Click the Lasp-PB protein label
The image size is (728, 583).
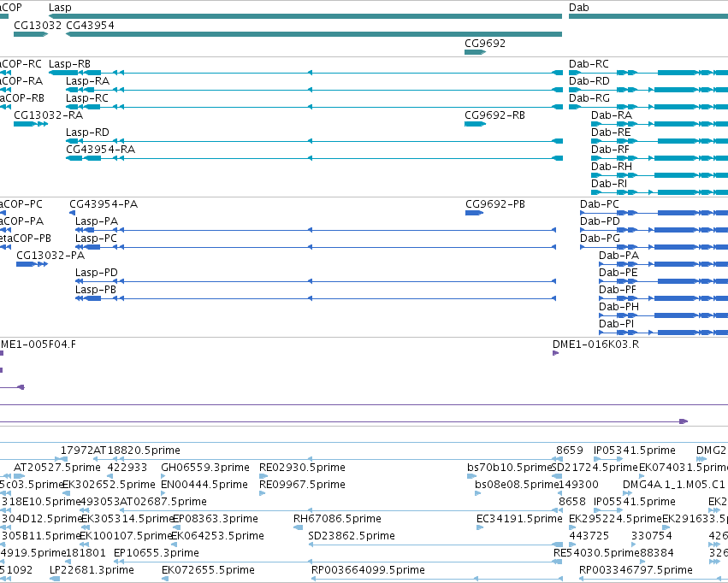(x=96, y=290)
